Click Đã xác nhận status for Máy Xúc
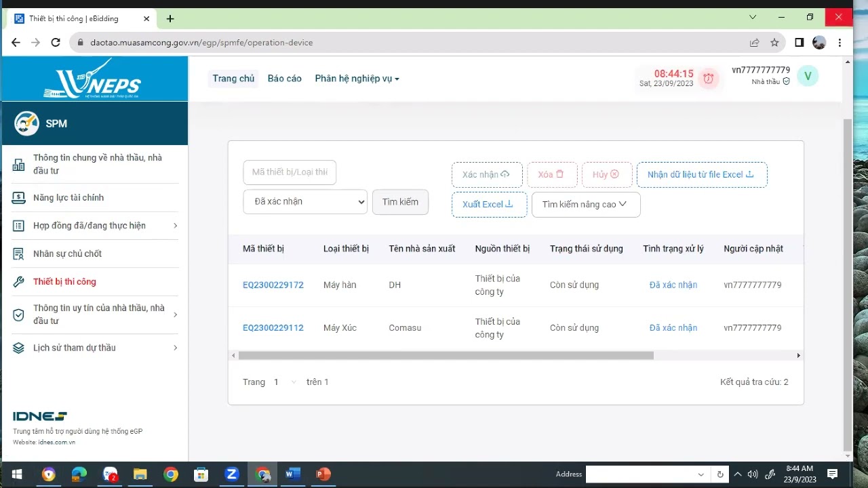The image size is (868, 488). tap(673, 328)
